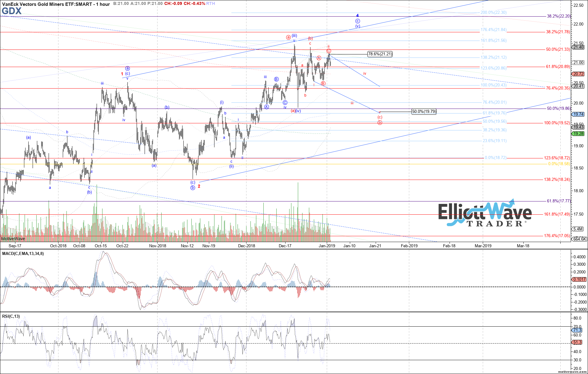Viewport: 588px width, 374px height.
Task: Click the 21.40 price axis tag
Action: (578, 47)
